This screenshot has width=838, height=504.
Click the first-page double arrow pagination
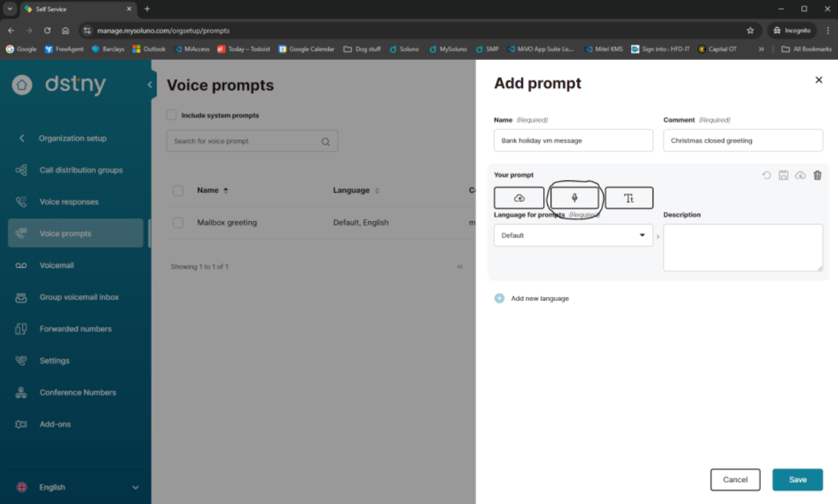pyautogui.click(x=460, y=267)
